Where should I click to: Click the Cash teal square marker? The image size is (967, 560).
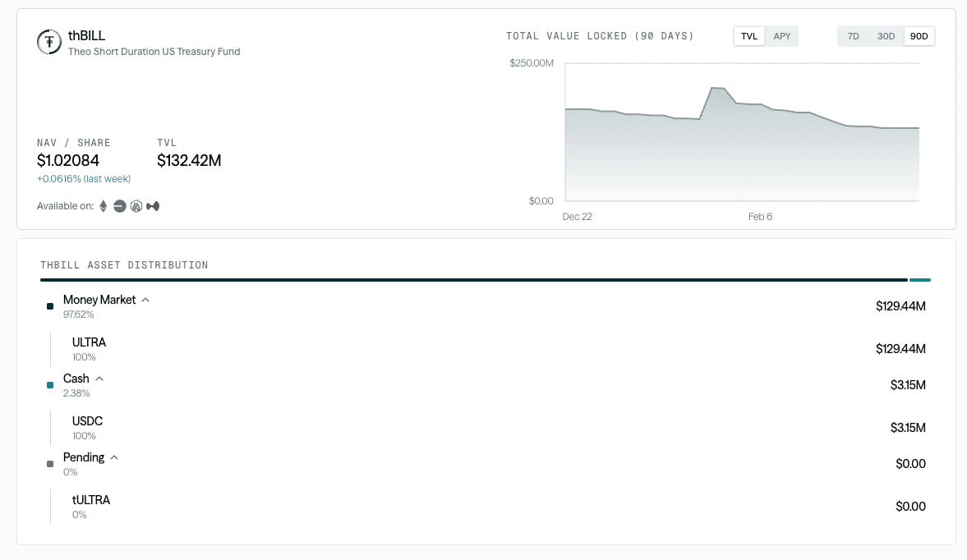click(x=50, y=385)
